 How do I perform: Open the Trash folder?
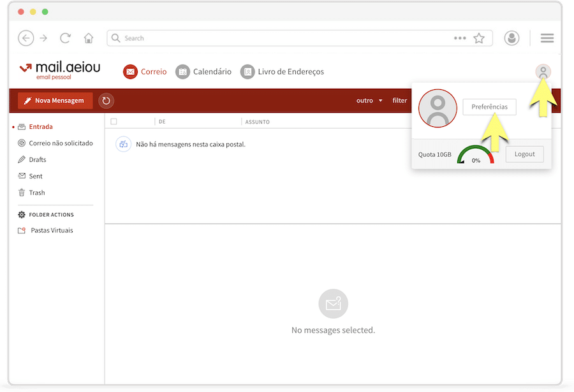[x=37, y=192]
